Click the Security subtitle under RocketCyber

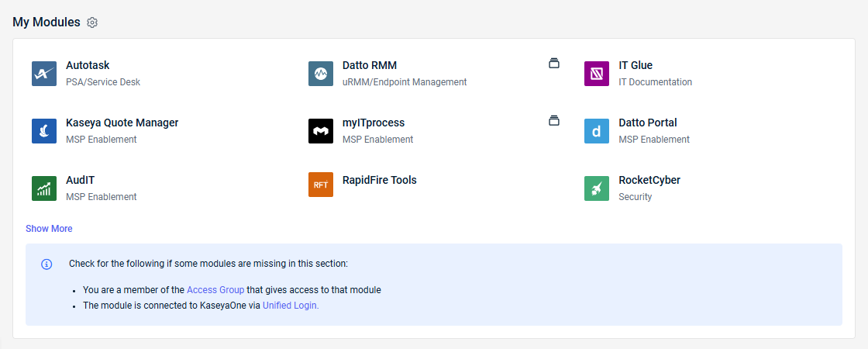tap(635, 197)
